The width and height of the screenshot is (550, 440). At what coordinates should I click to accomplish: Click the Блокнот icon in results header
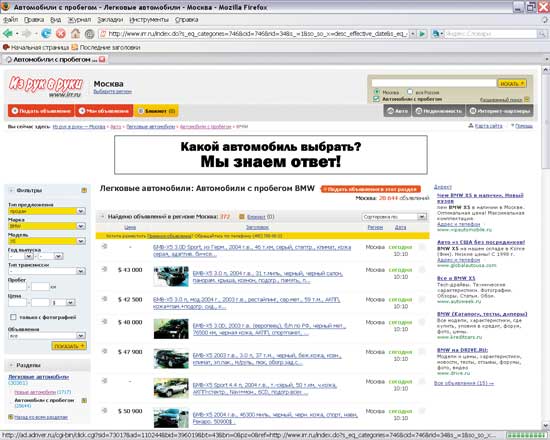pyautogui.click(x=242, y=217)
